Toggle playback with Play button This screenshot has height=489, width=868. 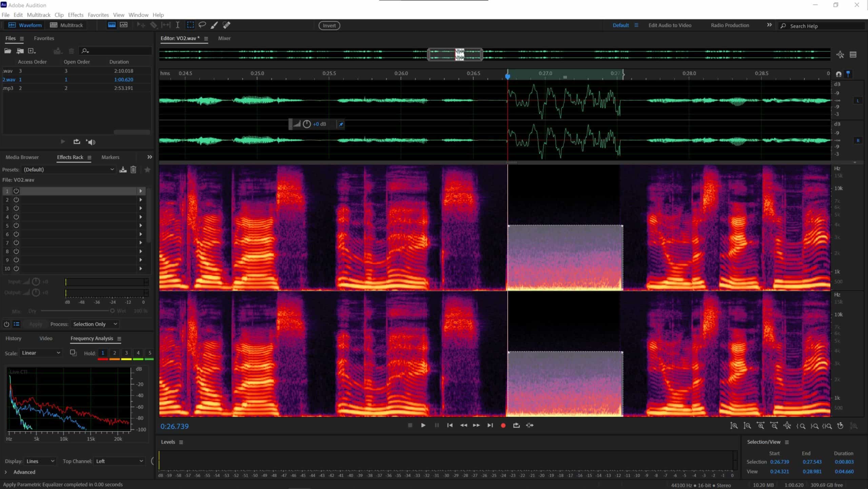click(423, 425)
